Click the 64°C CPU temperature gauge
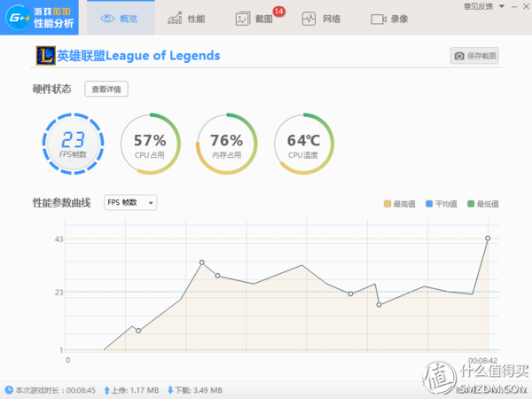The height and width of the screenshot is (399, 532). pos(303,144)
